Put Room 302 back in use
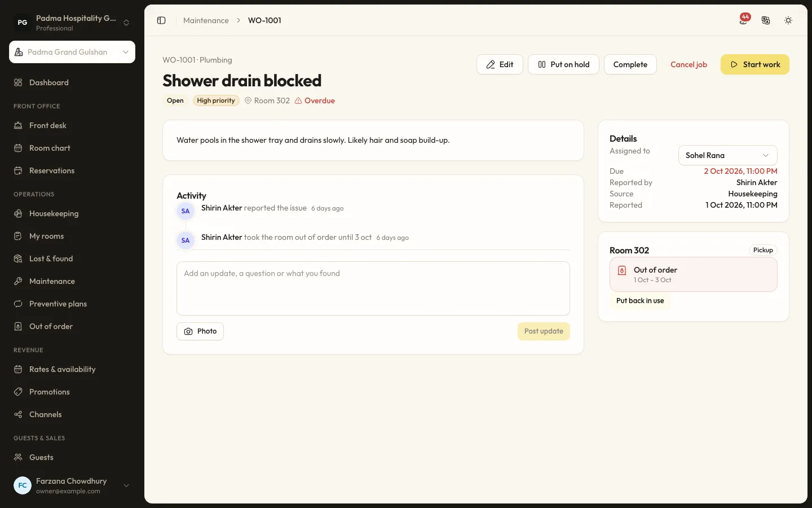This screenshot has height=508, width=812. [640, 301]
